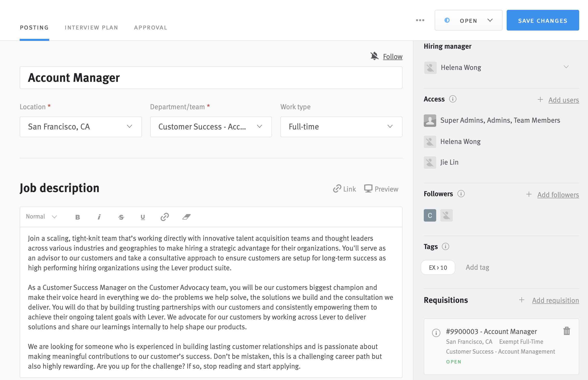
Task: Click the Add followers link
Action: tap(558, 195)
